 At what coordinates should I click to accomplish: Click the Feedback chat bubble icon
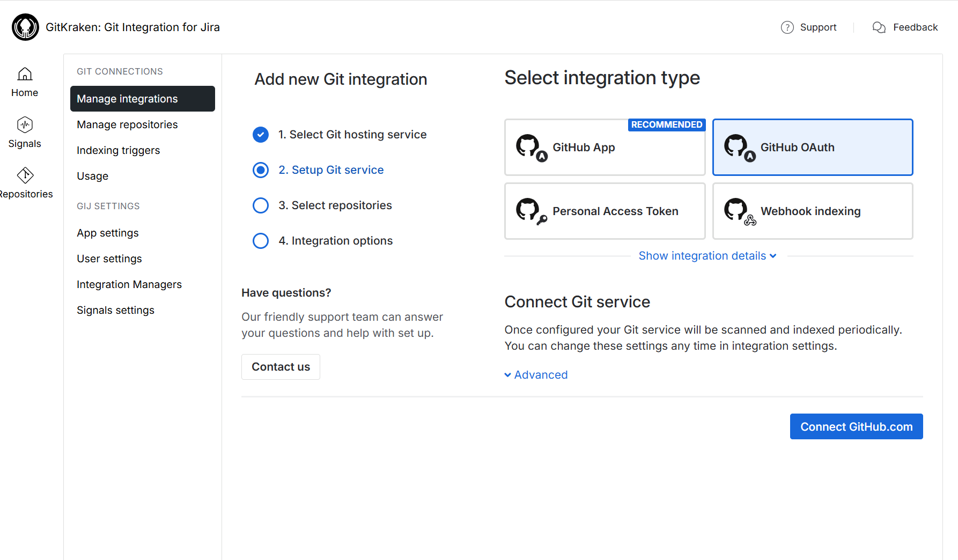point(879,27)
